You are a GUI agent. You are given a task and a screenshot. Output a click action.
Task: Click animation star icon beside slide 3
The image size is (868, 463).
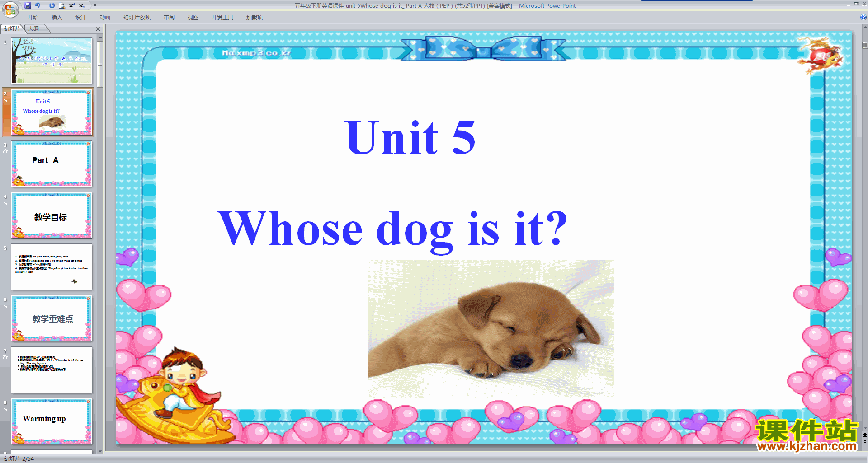point(5,151)
